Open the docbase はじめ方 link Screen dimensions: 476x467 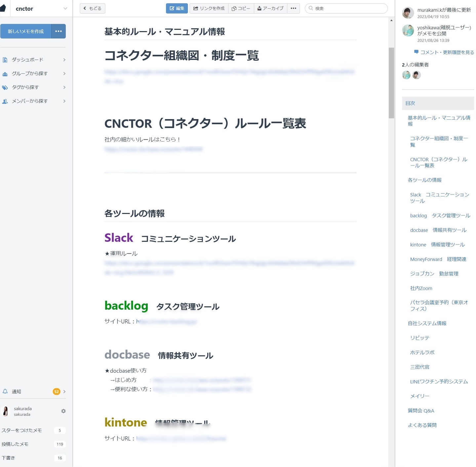click(202, 380)
